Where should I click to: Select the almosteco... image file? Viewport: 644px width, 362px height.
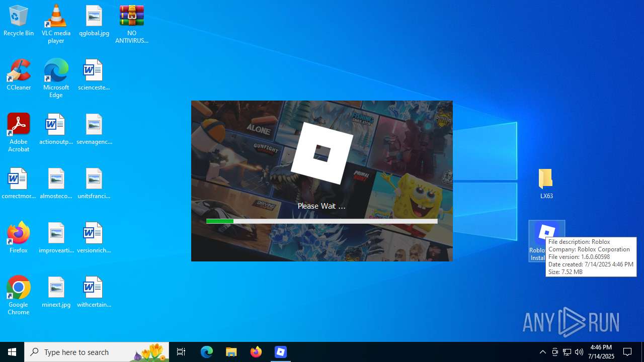56,184
